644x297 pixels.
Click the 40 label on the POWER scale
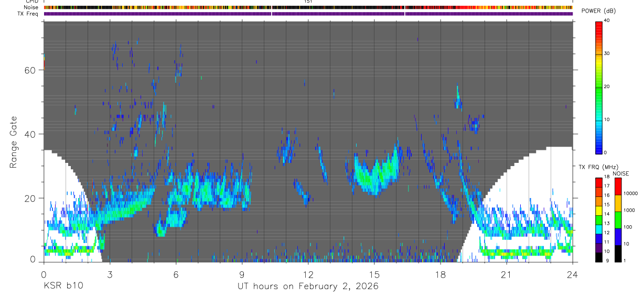[x=606, y=20]
